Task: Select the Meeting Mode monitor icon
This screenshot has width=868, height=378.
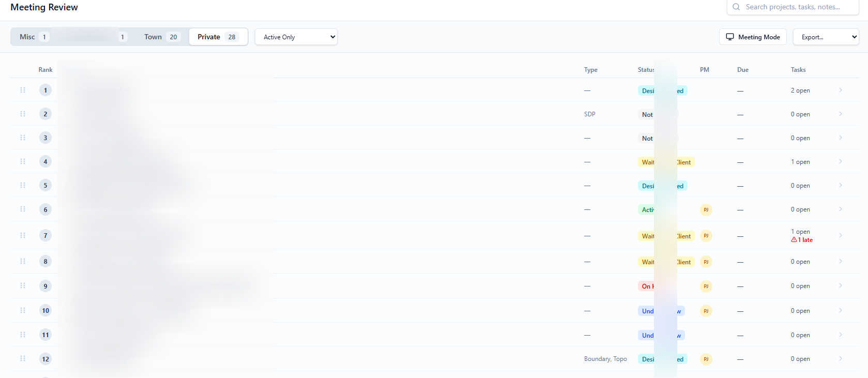Action: pos(730,37)
